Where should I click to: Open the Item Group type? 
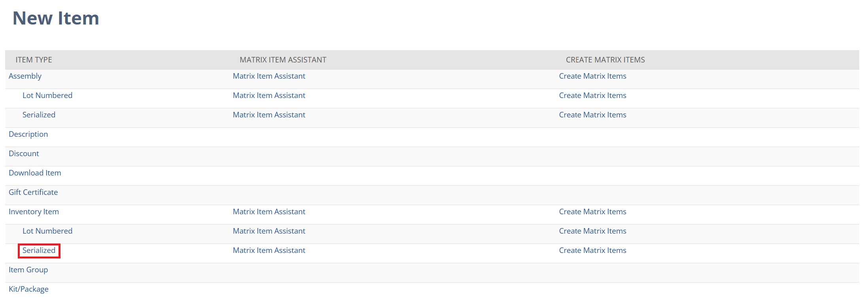pyautogui.click(x=28, y=270)
